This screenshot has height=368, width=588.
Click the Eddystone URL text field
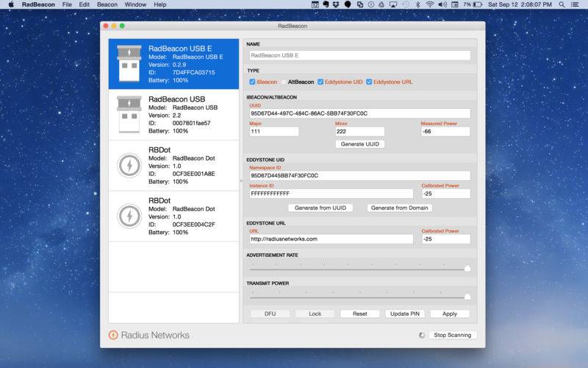(331, 239)
